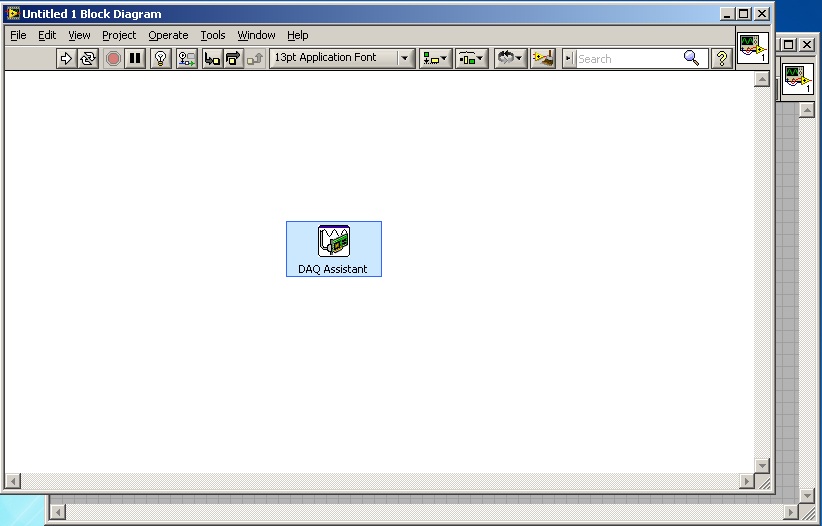Open Context Help question mark button
This screenshot has height=526, width=822.
click(722, 58)
